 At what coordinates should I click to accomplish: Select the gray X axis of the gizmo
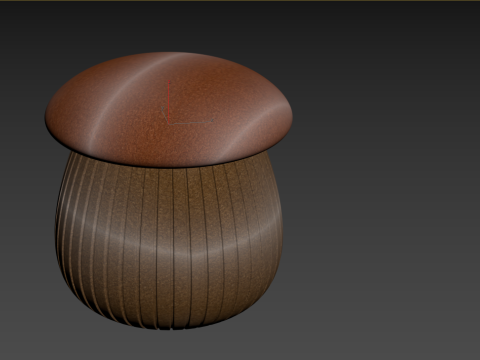(x=191, y=123)
